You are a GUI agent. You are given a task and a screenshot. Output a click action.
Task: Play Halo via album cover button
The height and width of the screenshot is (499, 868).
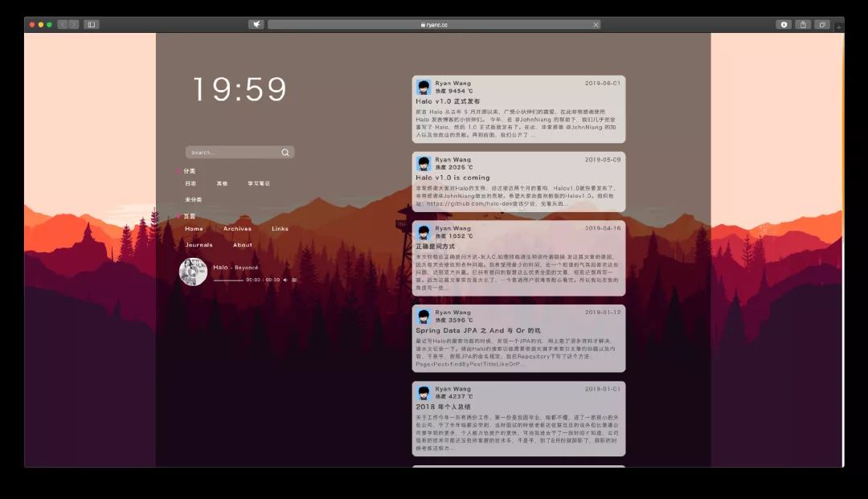[x=193, y=272]
